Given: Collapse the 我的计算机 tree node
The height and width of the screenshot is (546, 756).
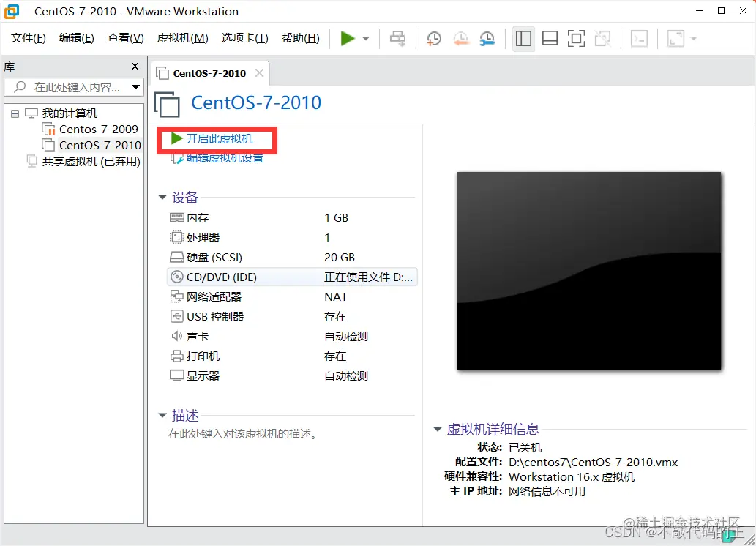Looking at the screenshot, I should [x=15, y=114].
